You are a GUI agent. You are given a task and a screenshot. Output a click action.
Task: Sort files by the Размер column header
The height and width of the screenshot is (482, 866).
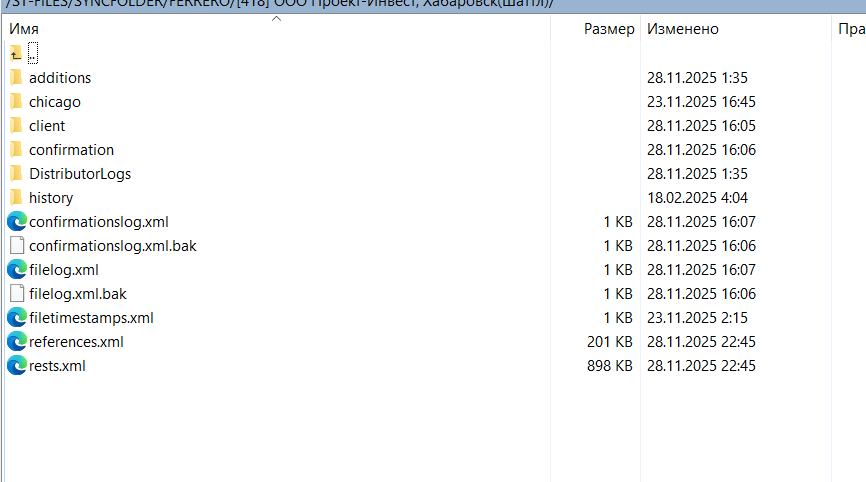click(x=609, y=29)
